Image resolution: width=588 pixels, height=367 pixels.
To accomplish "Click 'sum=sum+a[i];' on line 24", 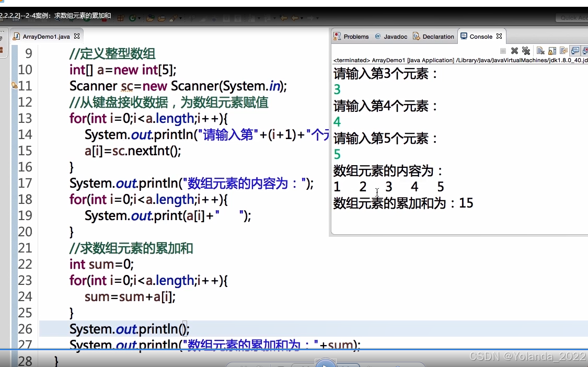I will (130, 296).
